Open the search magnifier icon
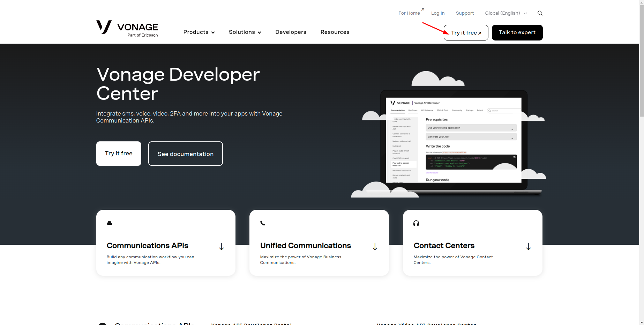The image size is (644, 325). point(540,13)
